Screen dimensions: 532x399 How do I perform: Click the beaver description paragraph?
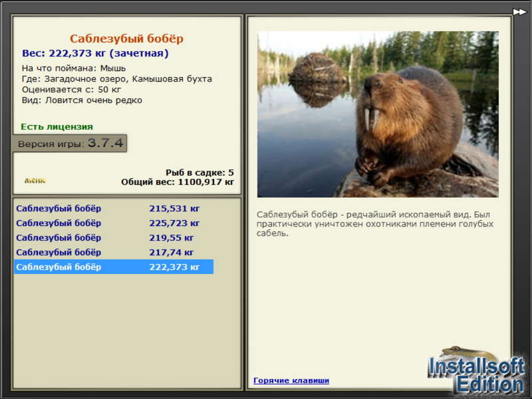point(375,223)
